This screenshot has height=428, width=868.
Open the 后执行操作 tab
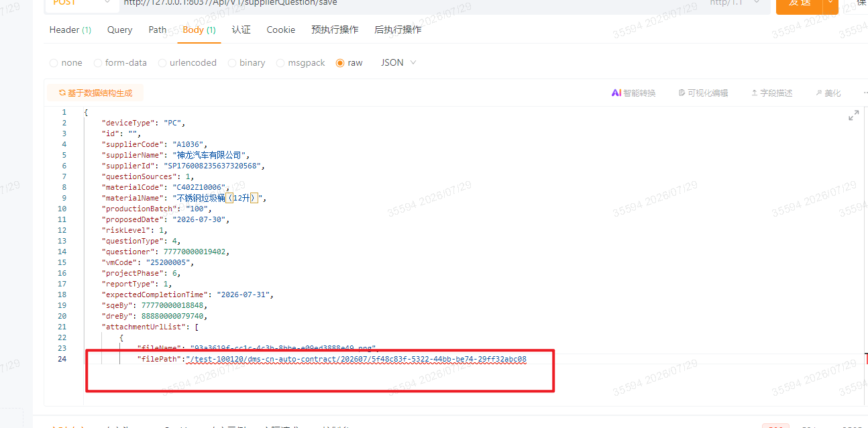click(x=398, y=30)
